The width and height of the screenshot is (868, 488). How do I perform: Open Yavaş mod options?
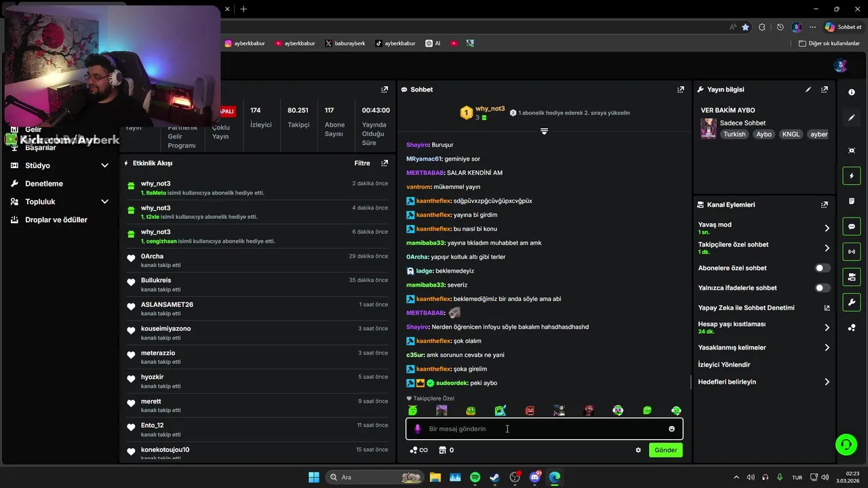pos(827,228)
